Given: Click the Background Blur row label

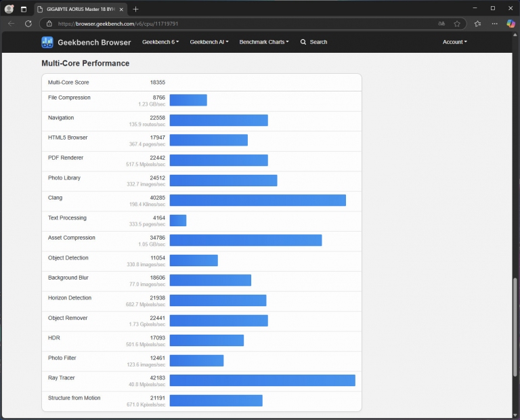Looking at the screenshot, I should pyautogui.click(x=68, y=278).
